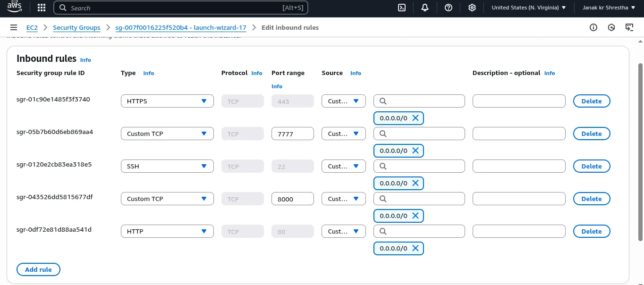
Task: Click the port range field showing 7777
Action: pyautogui.click(x=292, y=134)
